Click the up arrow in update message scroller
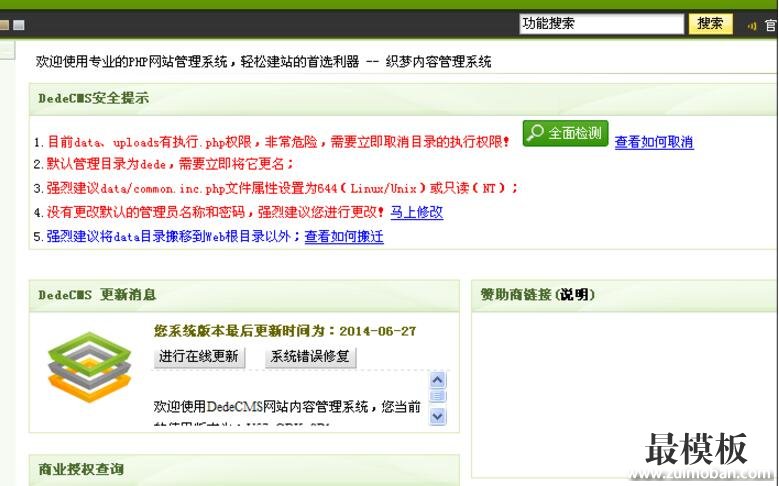 437,380
